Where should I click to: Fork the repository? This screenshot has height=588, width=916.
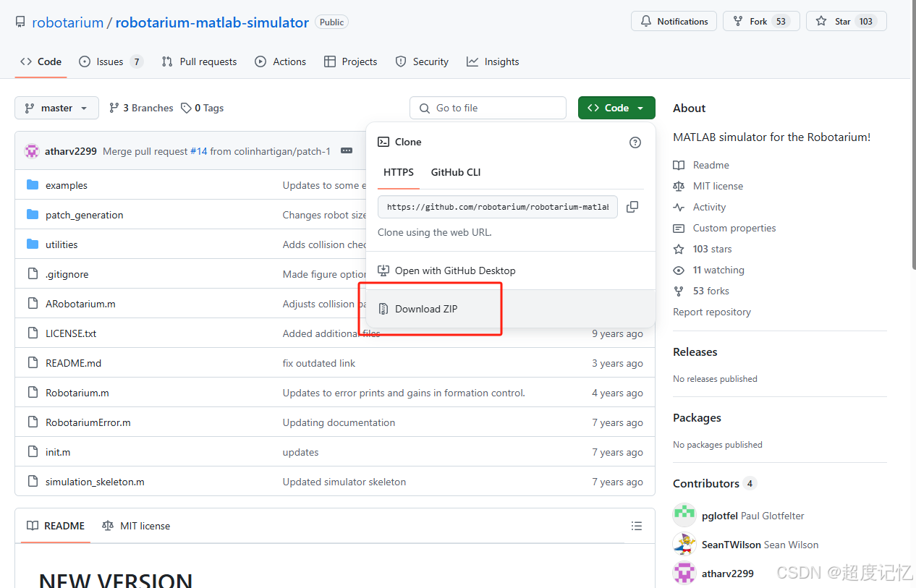[x=761, y=21]
